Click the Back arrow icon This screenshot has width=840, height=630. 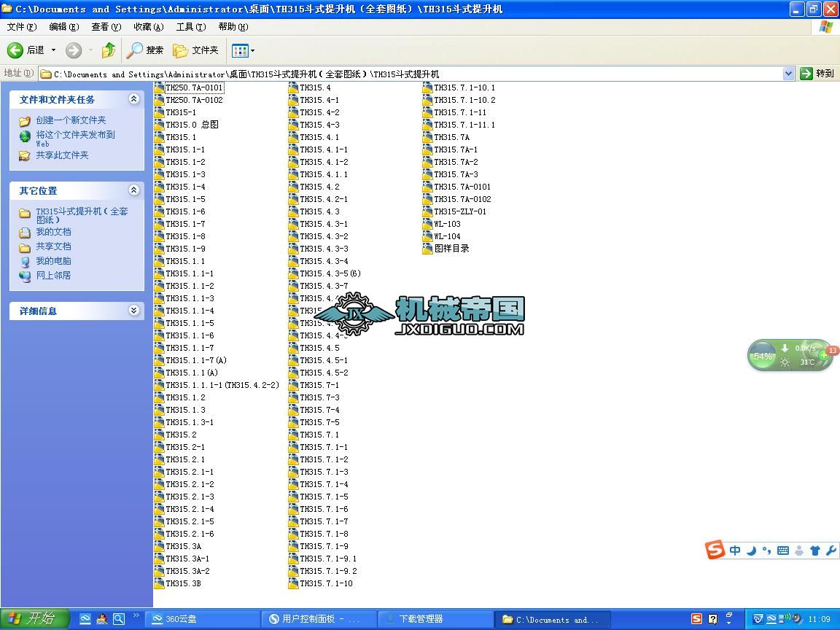(15, 50)
